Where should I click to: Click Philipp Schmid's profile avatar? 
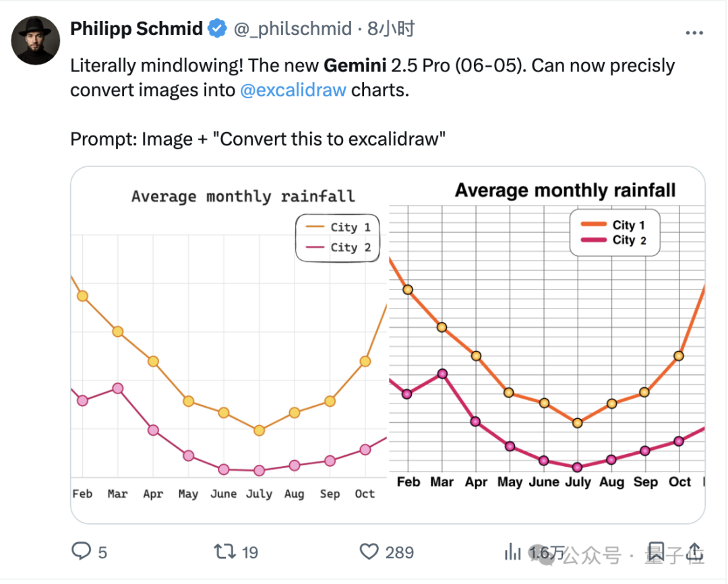coord(36,40)
